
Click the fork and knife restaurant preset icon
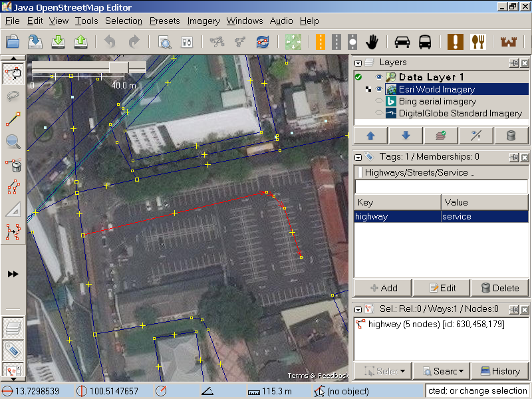pyautogui.click(x=478, y=42)
